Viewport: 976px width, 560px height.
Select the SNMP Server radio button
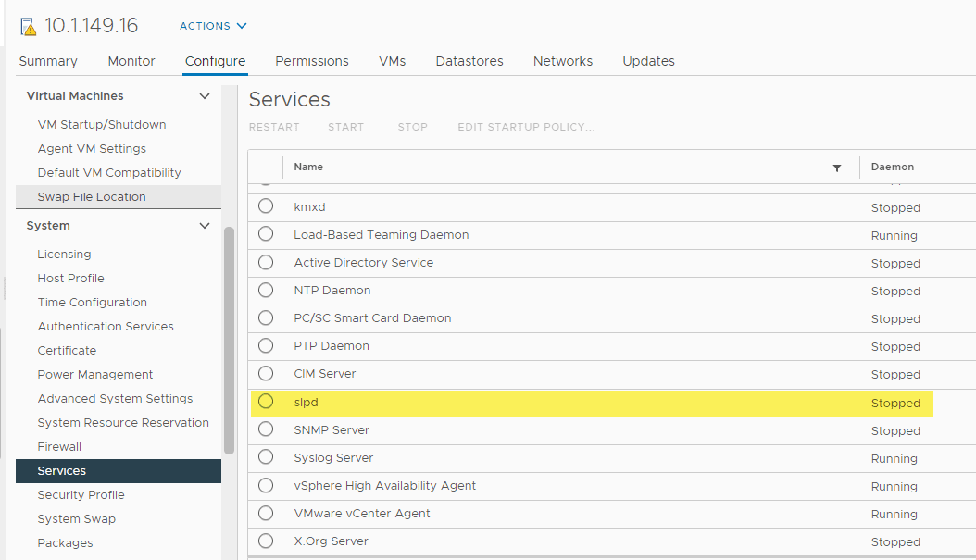266,429
